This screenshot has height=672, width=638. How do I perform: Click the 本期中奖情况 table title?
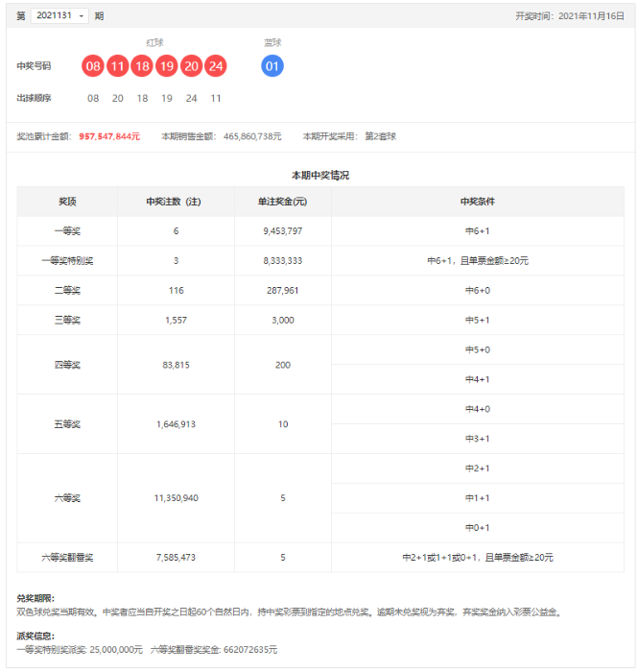click(x=319, y=176)
